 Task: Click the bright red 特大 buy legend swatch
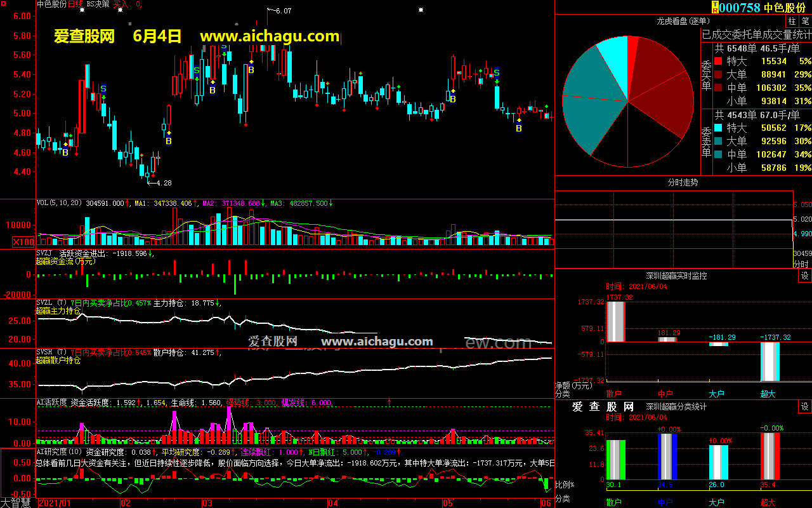click(x=717, y=62)
